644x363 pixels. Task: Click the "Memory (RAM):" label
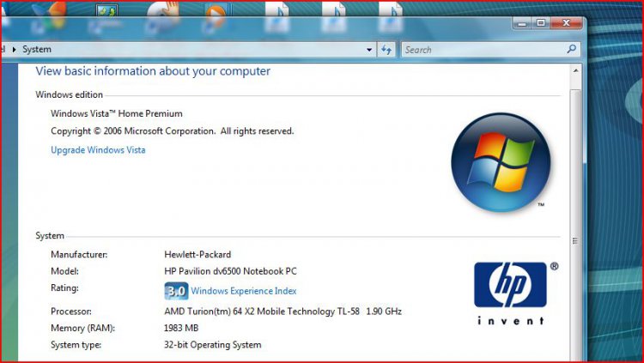coord(83,328)
